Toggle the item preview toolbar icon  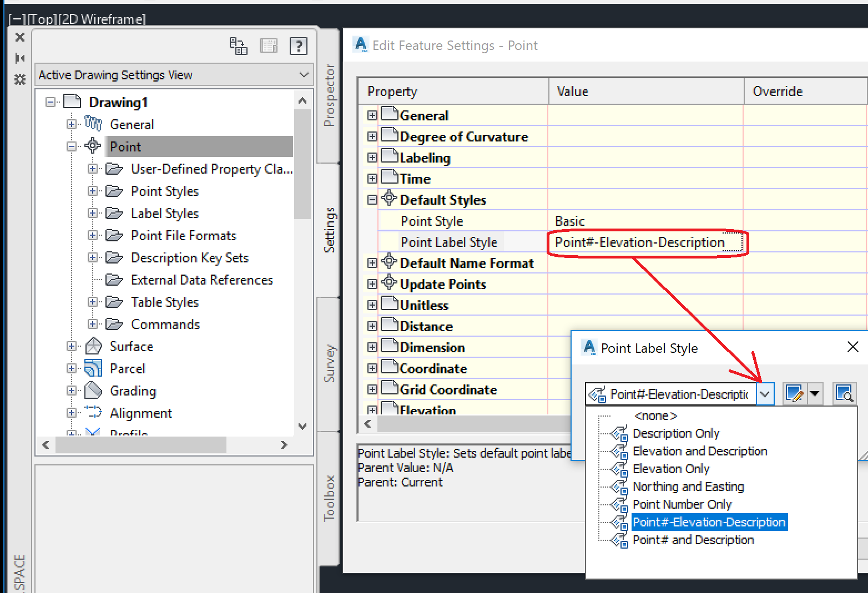269,46
